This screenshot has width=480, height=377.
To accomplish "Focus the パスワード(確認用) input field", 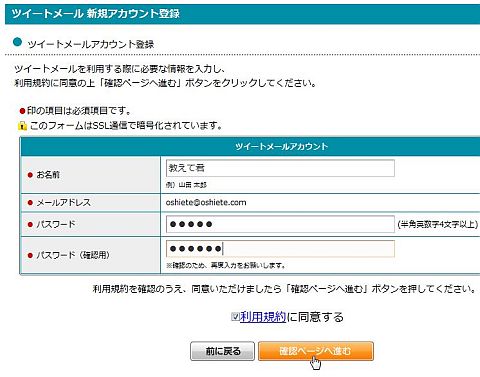I will (280, 248).
